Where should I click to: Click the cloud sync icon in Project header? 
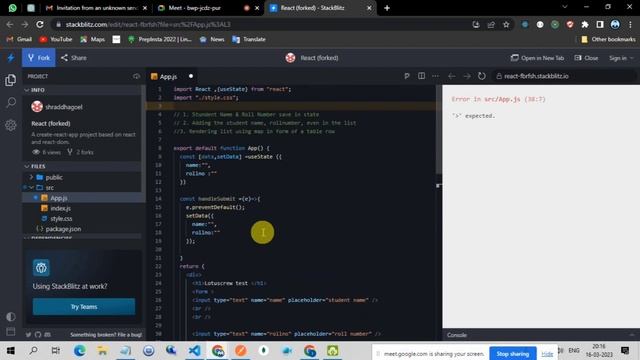tap(136, 76)
